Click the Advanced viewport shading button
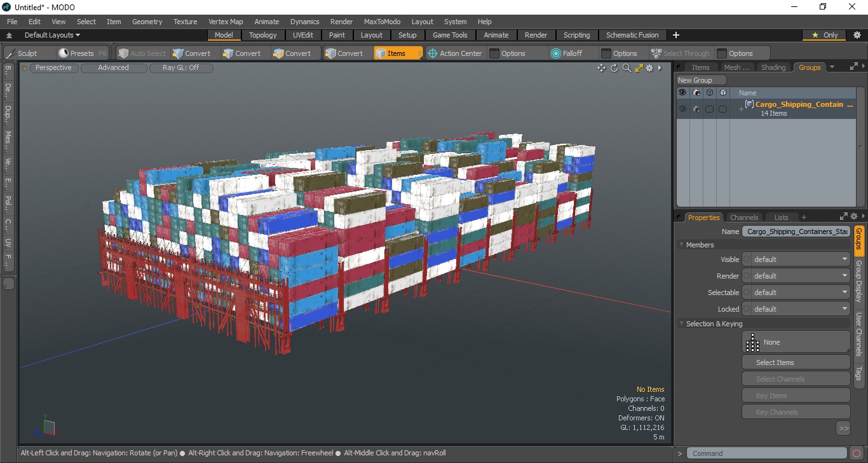 pyautogui.click(x=113, y=68)
